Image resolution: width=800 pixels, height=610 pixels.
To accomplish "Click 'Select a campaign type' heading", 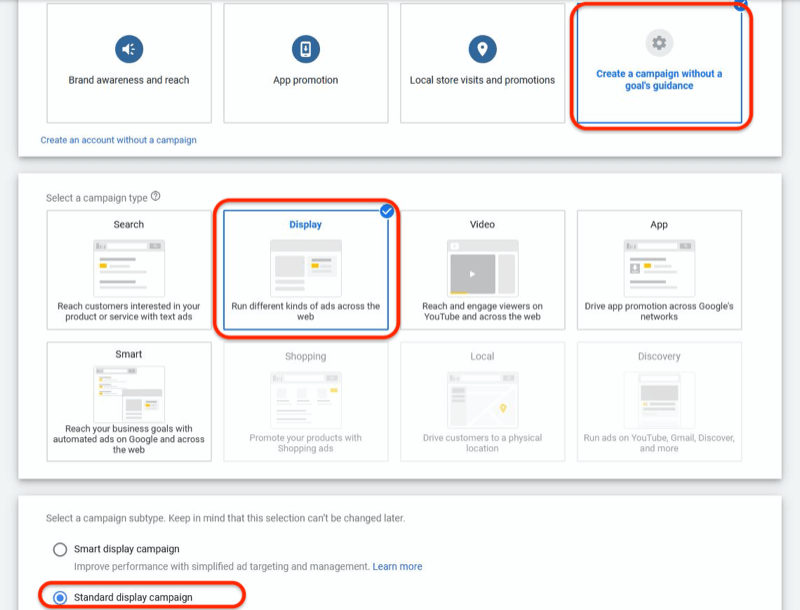I will [x=97, y=198].
